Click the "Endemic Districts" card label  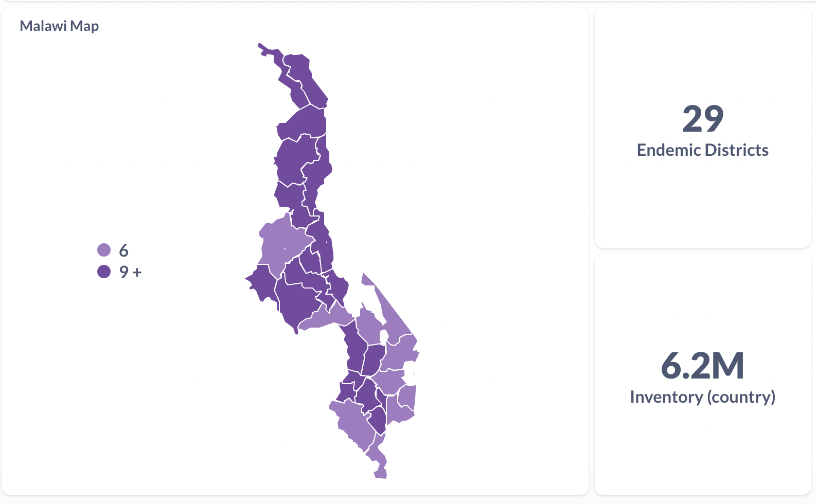click(703, 150)
